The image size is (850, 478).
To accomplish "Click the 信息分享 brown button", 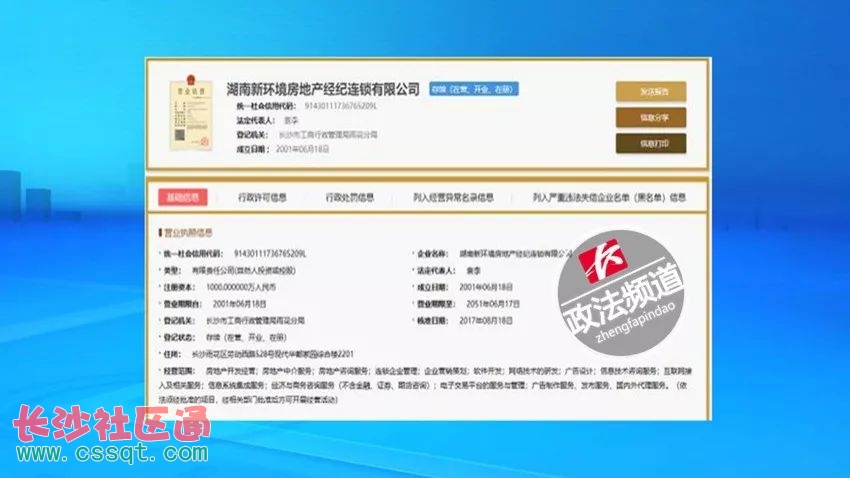I will [x=651, y=118].
